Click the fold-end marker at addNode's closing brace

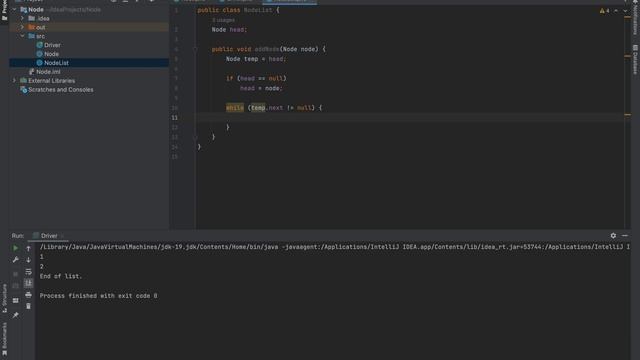[x=195, y=137]
